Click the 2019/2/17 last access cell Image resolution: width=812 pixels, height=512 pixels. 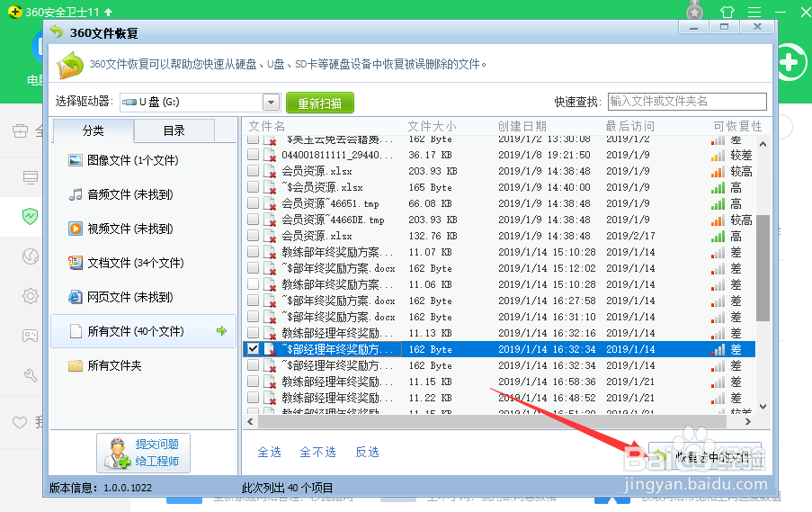click(x=630, y=236)
